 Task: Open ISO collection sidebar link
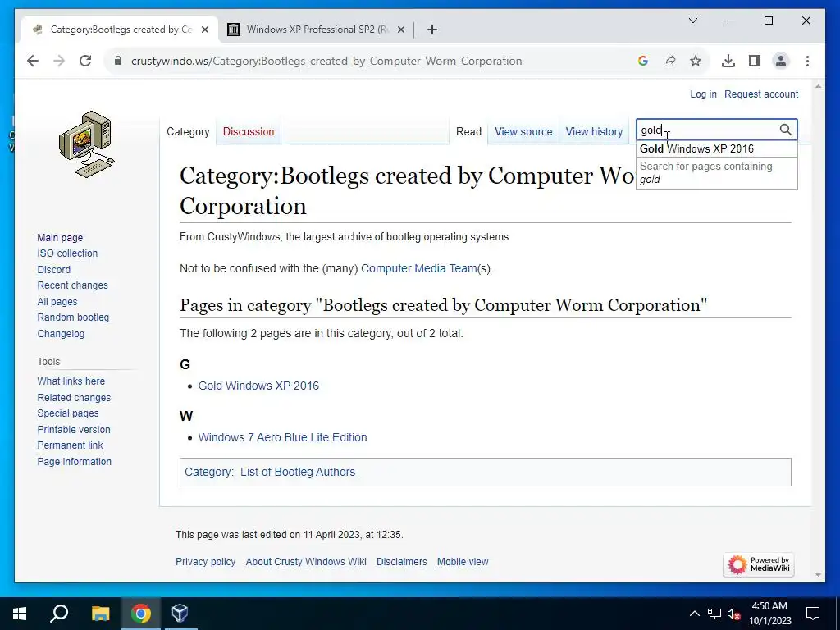coord(67,253)
